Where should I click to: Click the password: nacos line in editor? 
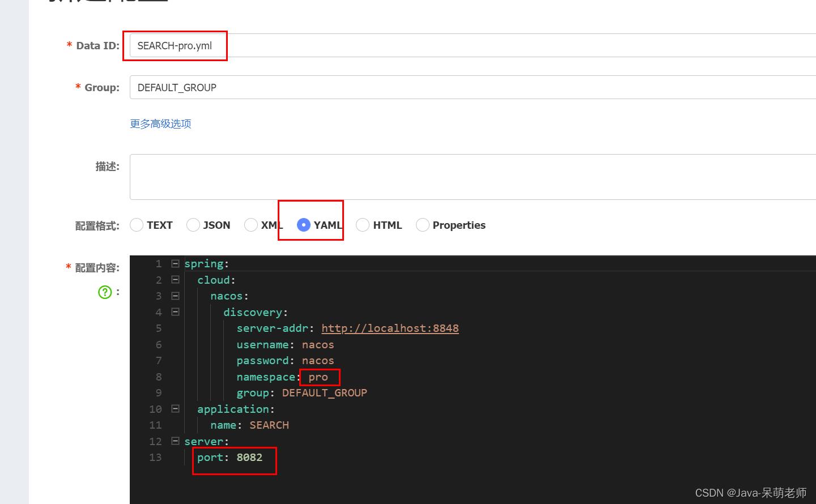click(x=285, y=361)
